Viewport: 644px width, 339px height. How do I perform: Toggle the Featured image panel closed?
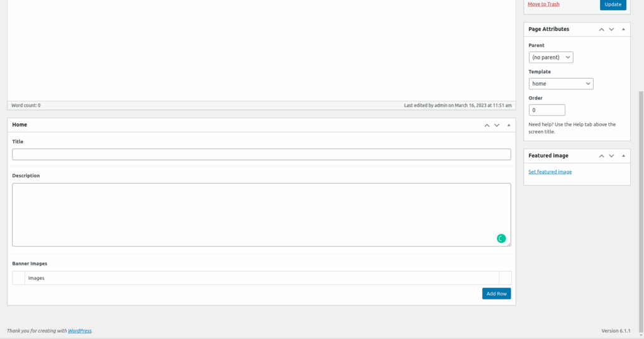point(623,156)
